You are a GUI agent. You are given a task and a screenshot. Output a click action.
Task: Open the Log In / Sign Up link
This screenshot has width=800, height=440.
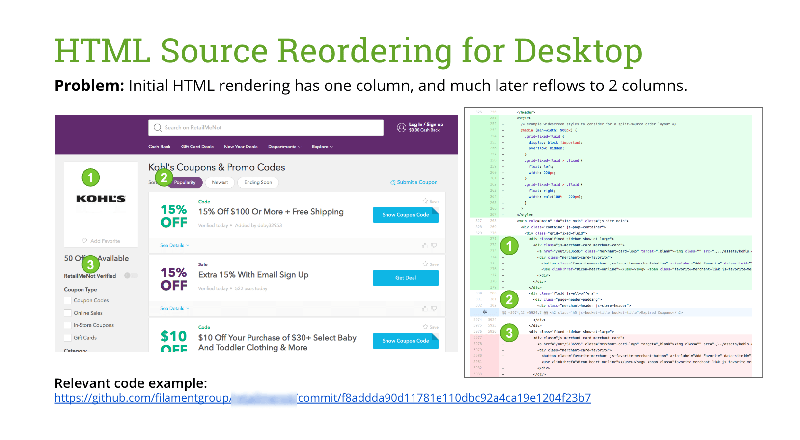click(426, 125)
